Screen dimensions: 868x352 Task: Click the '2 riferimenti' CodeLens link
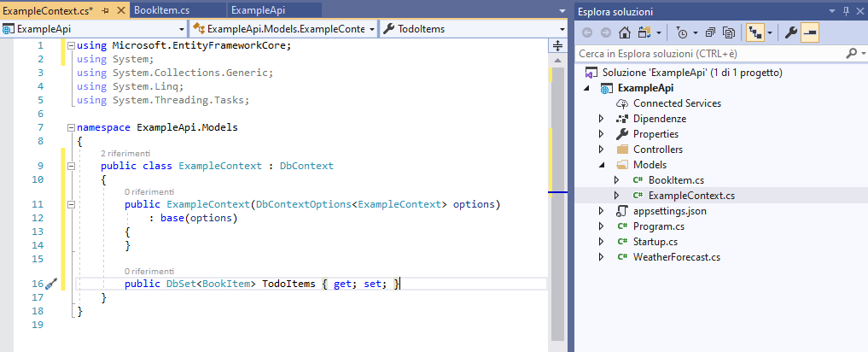pyautogui.click(x=125, y=153)
